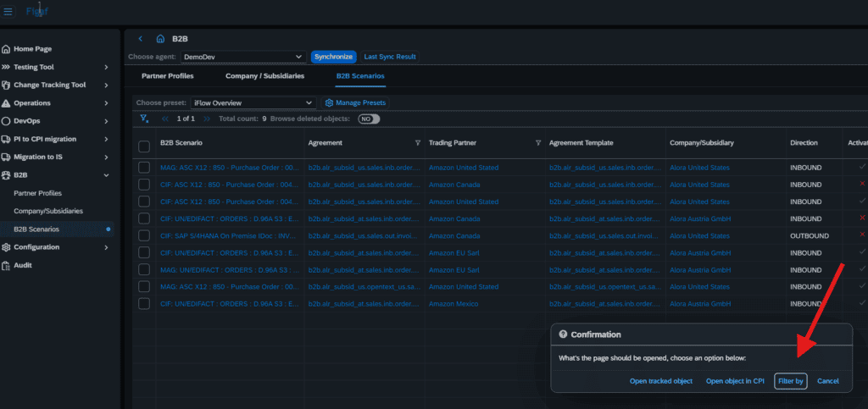
Task: Toggle the hamburger navigation menu
Action: coord(8,11)
